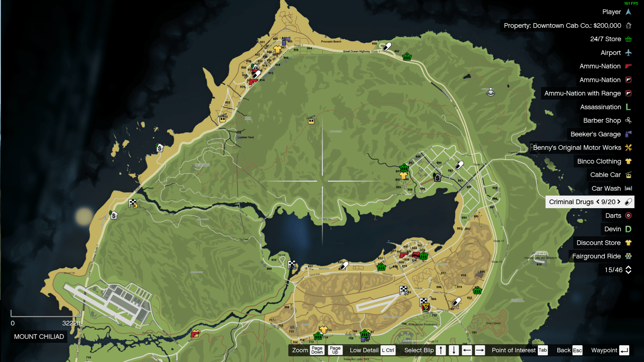Click the Waypoint enter key
This screenshot has height=362, width=644.
[624, 350]
